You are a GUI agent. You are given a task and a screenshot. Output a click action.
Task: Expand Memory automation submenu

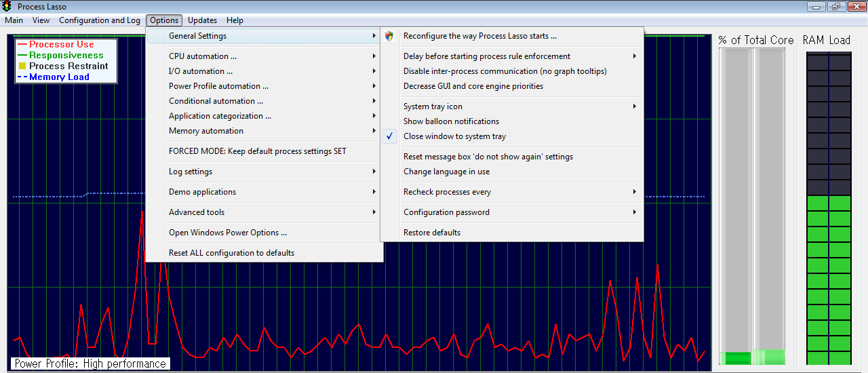[x=264, y=131]
